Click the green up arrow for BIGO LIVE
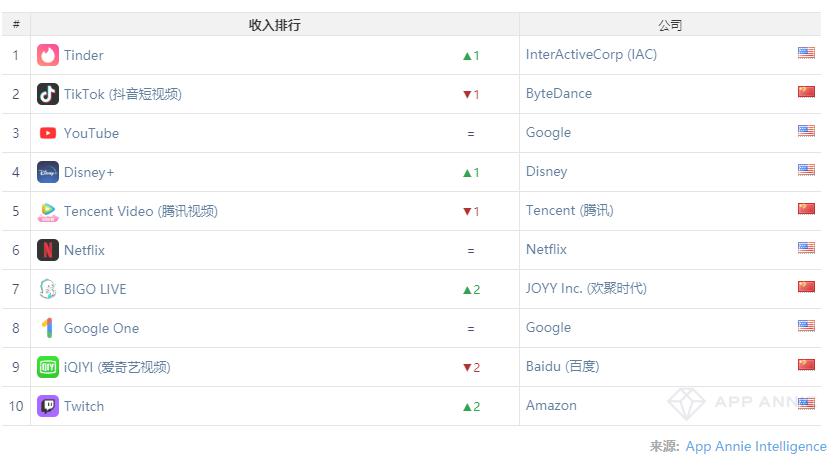The height and width of the screenshot is (468, 840). [x=467, y=290]
